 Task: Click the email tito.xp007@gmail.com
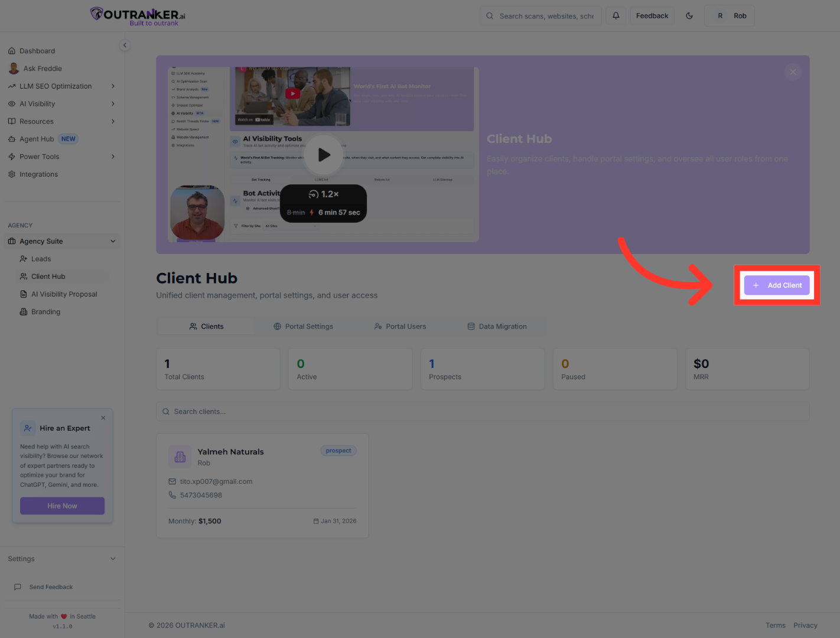tap(216, 481)
